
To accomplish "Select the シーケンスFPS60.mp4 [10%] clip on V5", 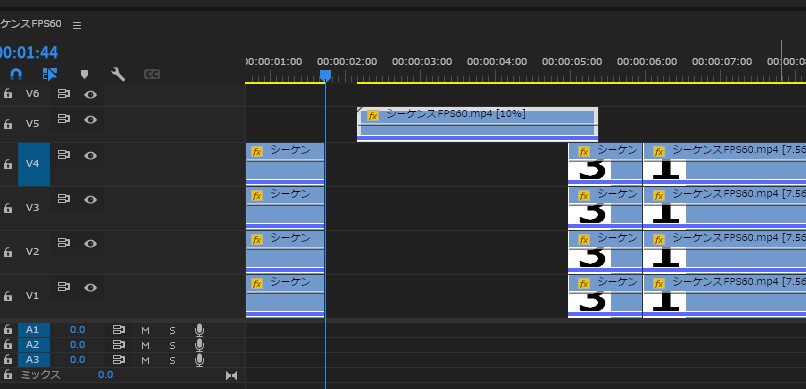I will click(x=478, y=124).
